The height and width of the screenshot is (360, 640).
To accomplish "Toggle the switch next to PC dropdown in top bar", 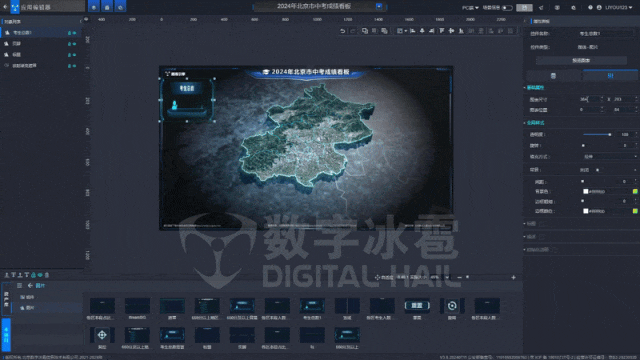I will [507, 8].
